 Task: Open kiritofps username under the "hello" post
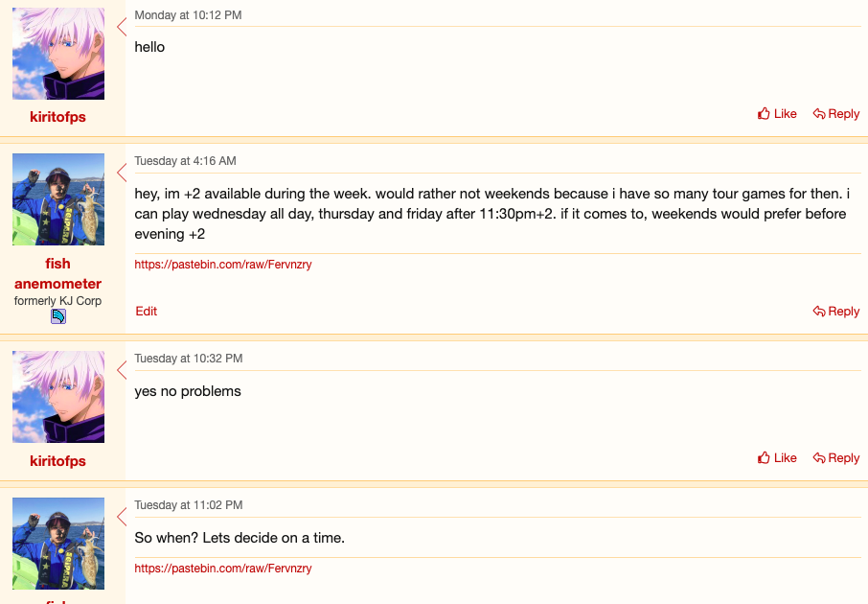[58, 117]
